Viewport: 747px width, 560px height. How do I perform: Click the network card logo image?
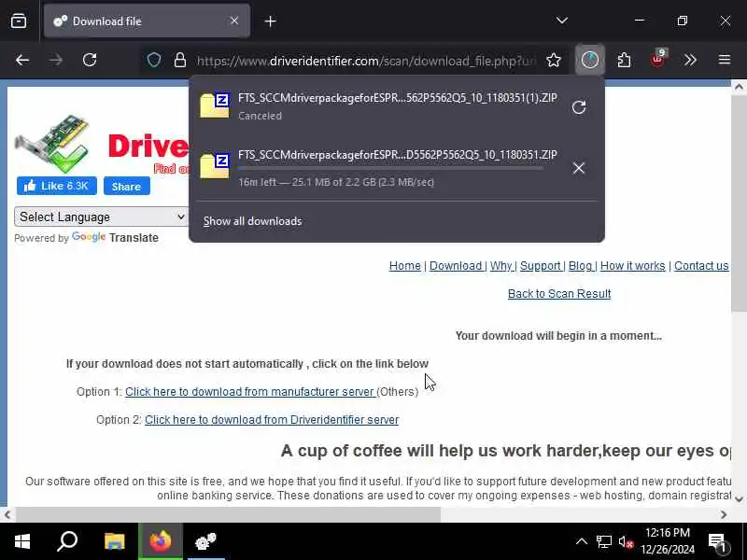pyautogui.click(x=52, y=144)
